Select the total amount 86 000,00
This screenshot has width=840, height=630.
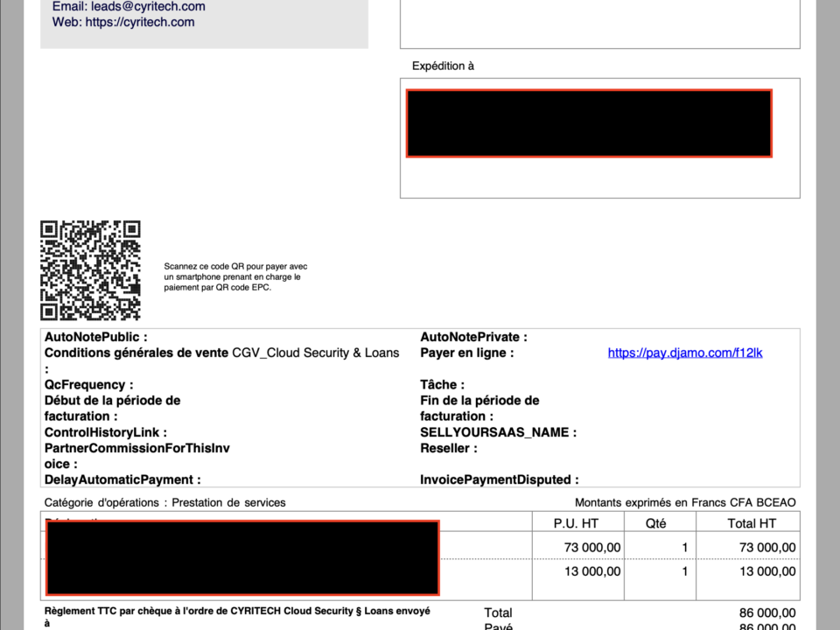767,612
